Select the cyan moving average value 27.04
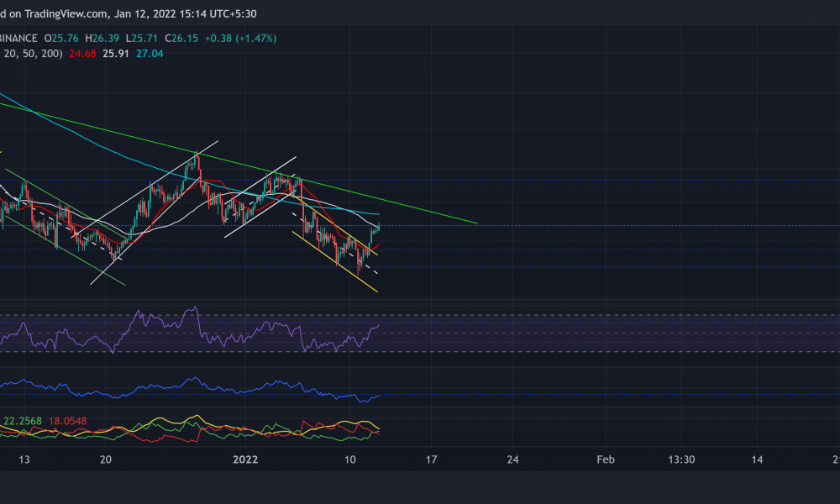The height and width of the screenshot is (504, 840). click(x=150, y=54)
